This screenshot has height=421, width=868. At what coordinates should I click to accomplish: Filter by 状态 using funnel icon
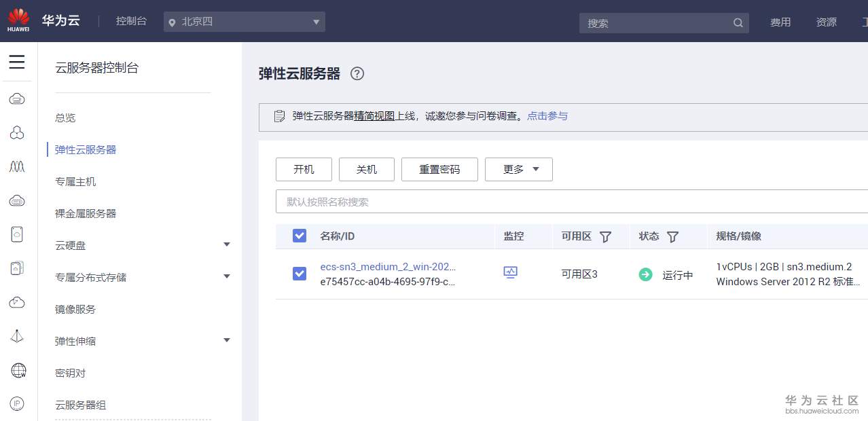pos(672,237)
